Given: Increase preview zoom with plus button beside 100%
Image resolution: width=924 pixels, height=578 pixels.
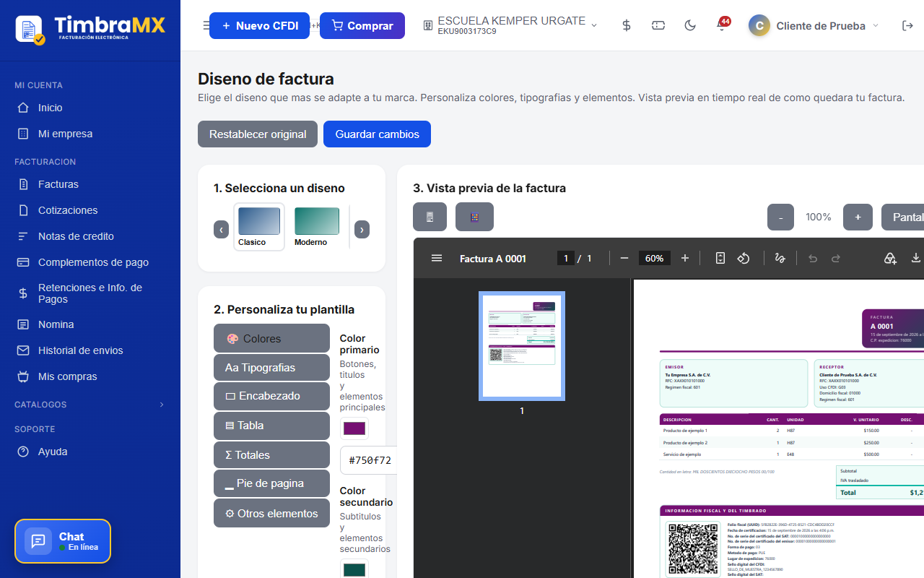Looking at the screenshot, I should click(x=858, y=217).
